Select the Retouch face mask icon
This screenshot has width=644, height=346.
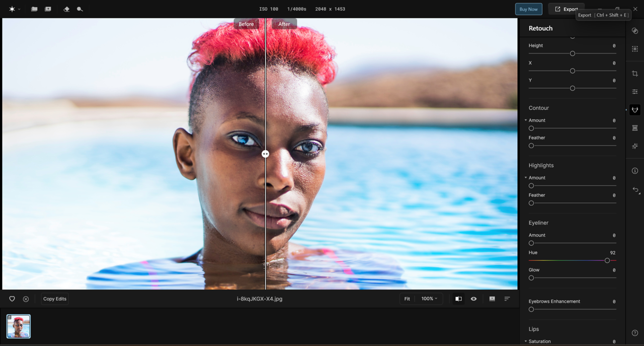click(x=635, y=110)
